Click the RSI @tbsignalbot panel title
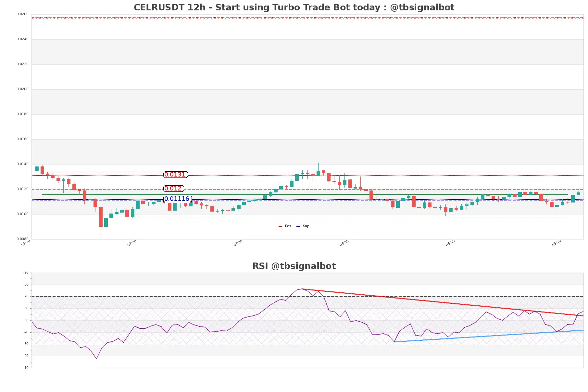Viewport: 588px width, 392px height. (294, 266)
